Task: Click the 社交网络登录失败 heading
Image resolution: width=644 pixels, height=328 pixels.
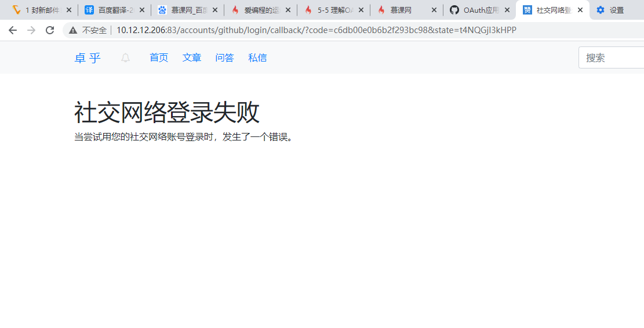Action: [167, 113]
